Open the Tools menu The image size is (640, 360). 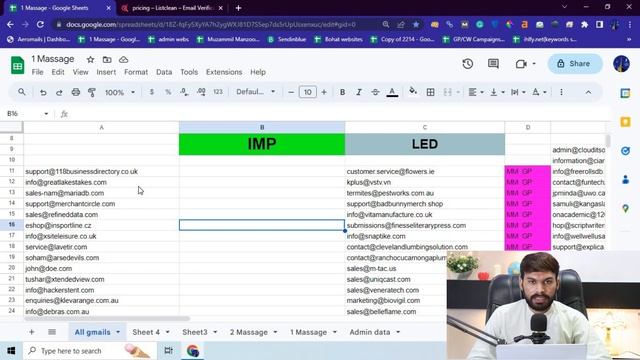point(189,72)
